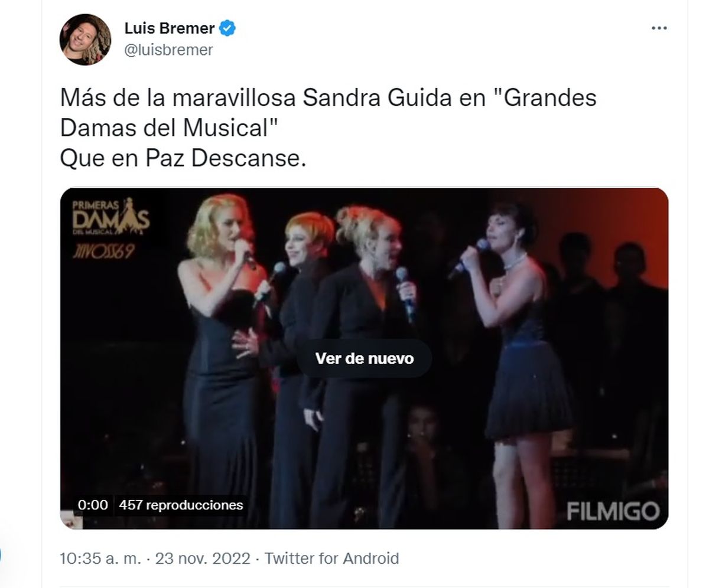Click the FILMIGO watermark in video
The image size is (709, 588).
click(613, 511)
